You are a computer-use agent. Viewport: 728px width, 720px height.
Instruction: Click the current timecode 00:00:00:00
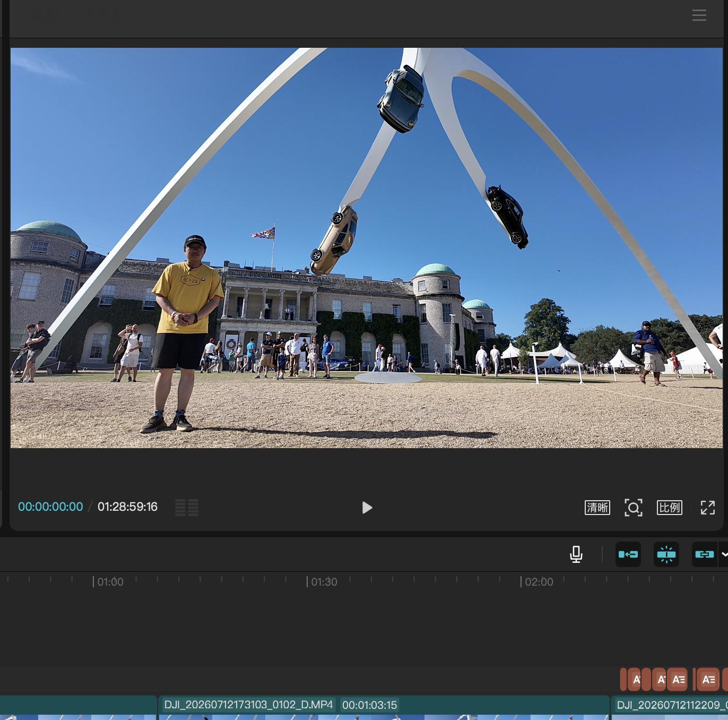[x=50, y=507]
